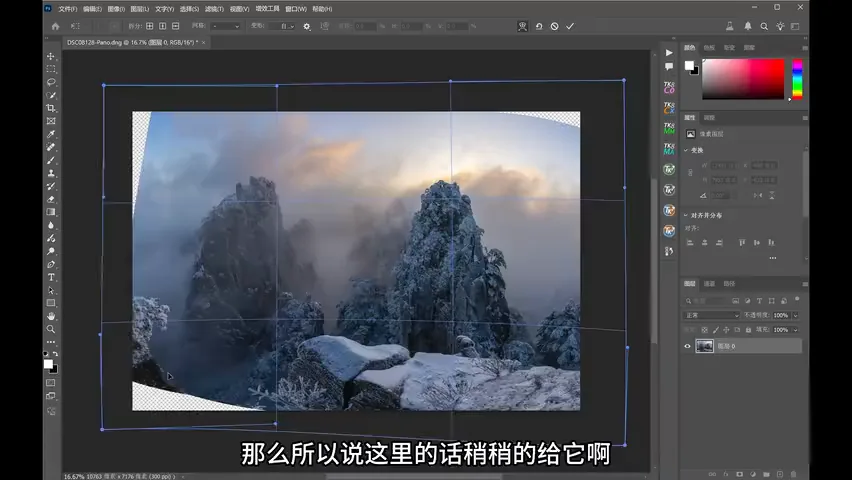The height and width of the screenshot is (480, 852).
Task: Toggle type layer filter
Action: click(x=759, y=301)
